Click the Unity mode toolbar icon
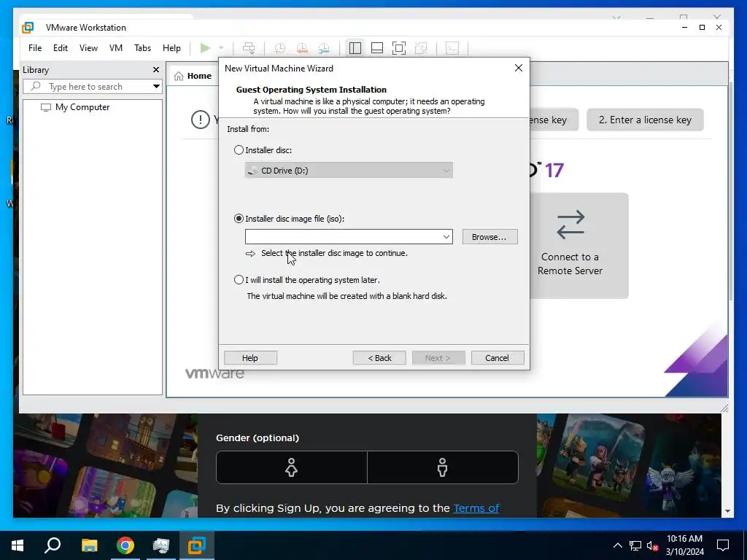 [x=421, y=48]
